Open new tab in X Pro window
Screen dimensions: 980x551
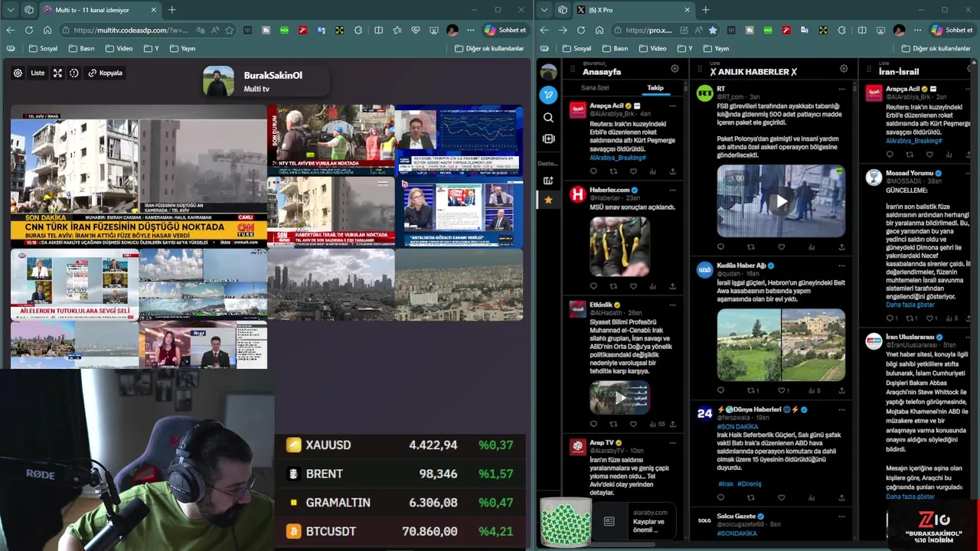pos(706,10)
